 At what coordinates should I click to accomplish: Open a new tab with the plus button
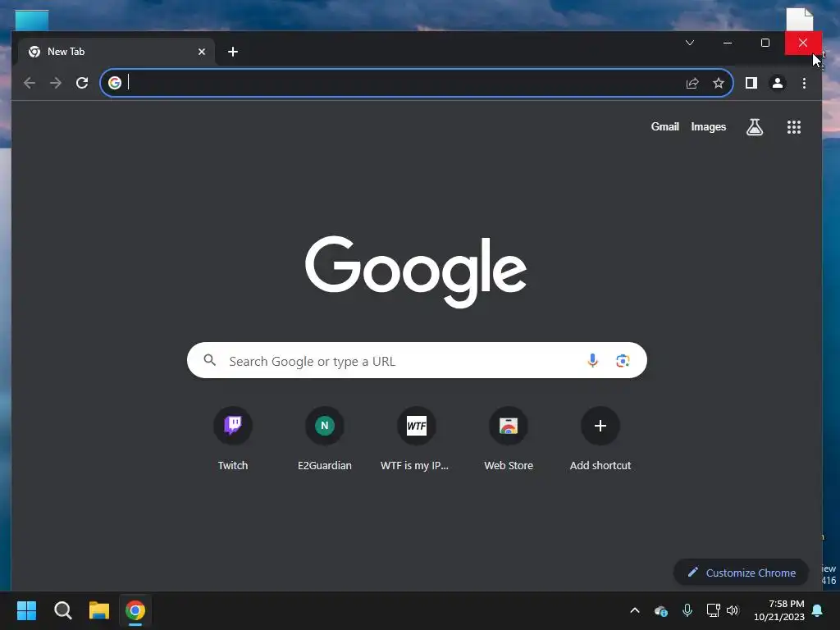(x=232, y=52)
